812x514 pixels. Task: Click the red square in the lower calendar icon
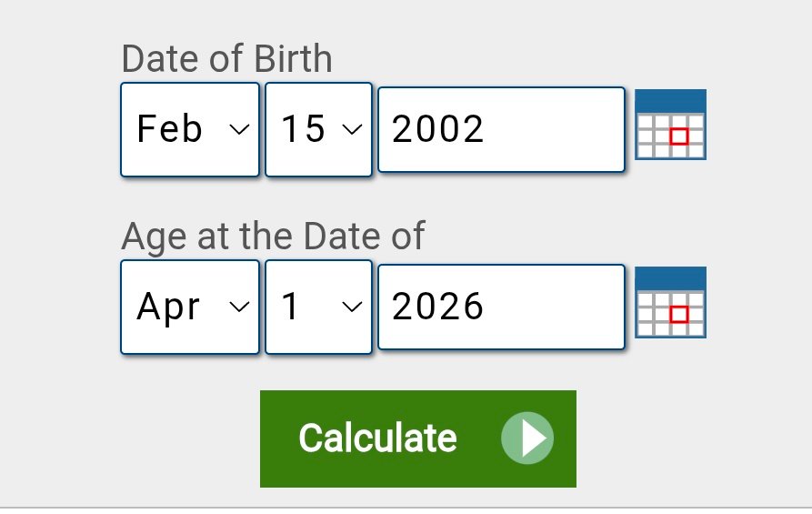(678, 315)
